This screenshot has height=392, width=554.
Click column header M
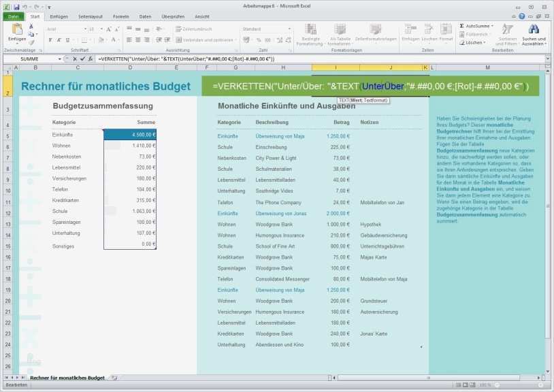pyautogui.click(x=487, y=67)
